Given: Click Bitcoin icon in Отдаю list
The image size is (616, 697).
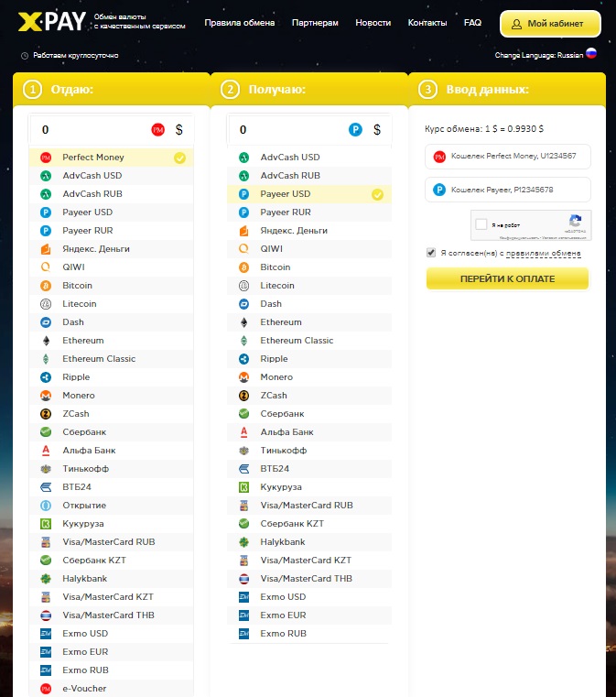Looking at the screenshot, I should pyautogui.click(x=46, y=286).
